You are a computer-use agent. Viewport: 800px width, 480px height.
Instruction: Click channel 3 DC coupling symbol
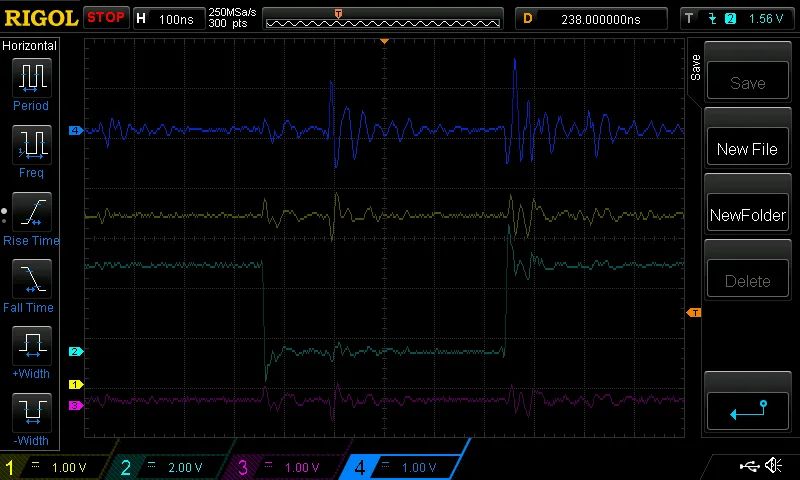click(268, 465)
